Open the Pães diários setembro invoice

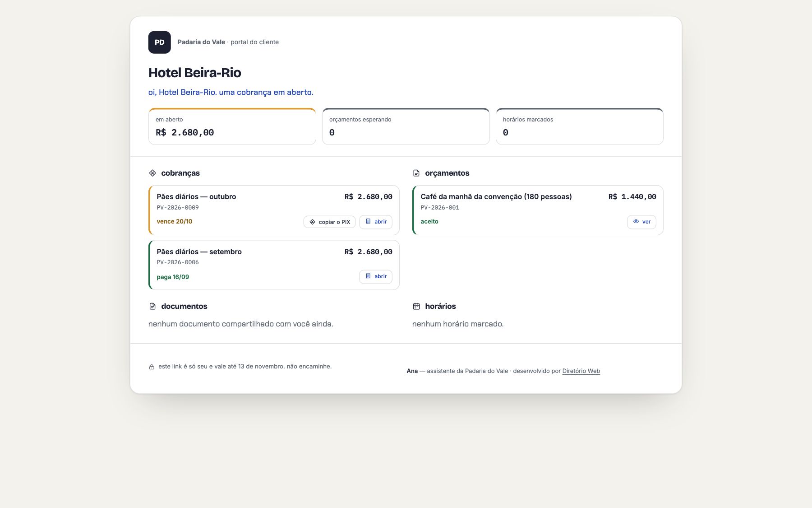pyautogui.click(x=376, y=276)
